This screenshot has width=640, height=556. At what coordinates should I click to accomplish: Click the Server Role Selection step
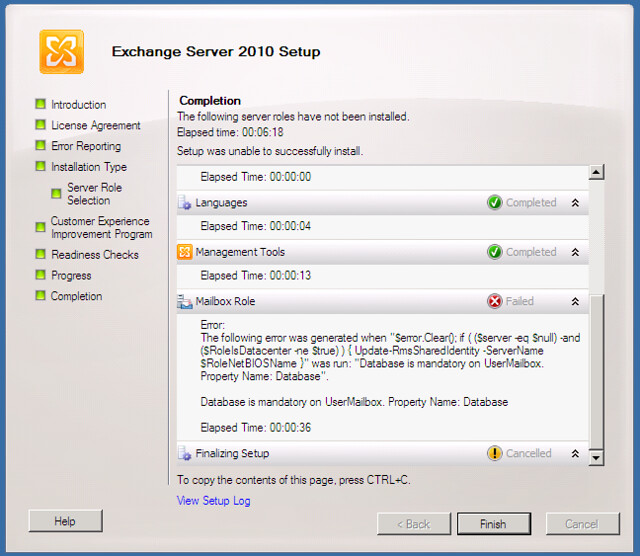click(94, 194)
